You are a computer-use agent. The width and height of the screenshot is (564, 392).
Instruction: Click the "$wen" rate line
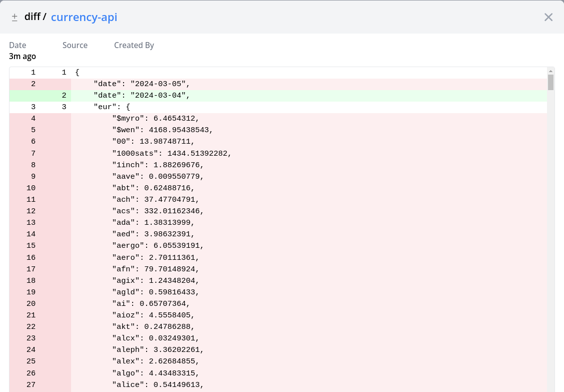163,130
